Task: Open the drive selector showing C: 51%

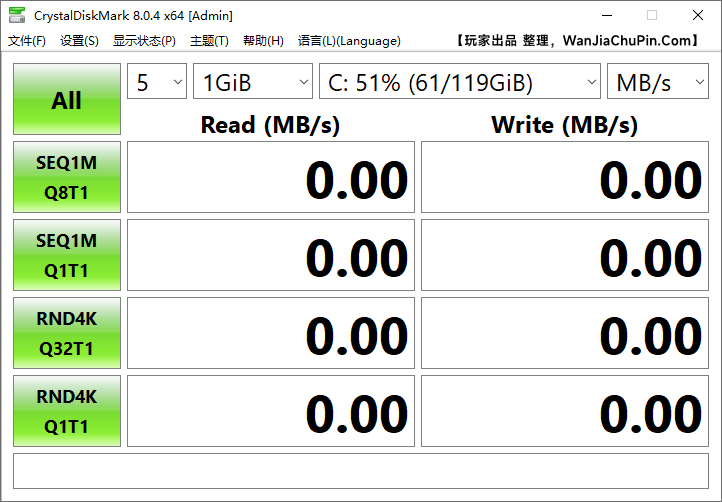Action: pos(460,81)
